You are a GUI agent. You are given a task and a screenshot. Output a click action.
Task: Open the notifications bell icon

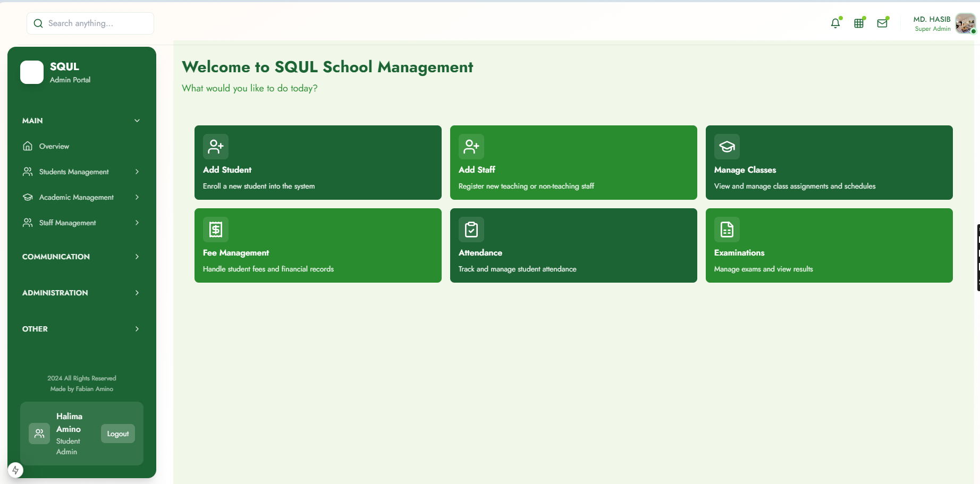click(x=835, y=23)
